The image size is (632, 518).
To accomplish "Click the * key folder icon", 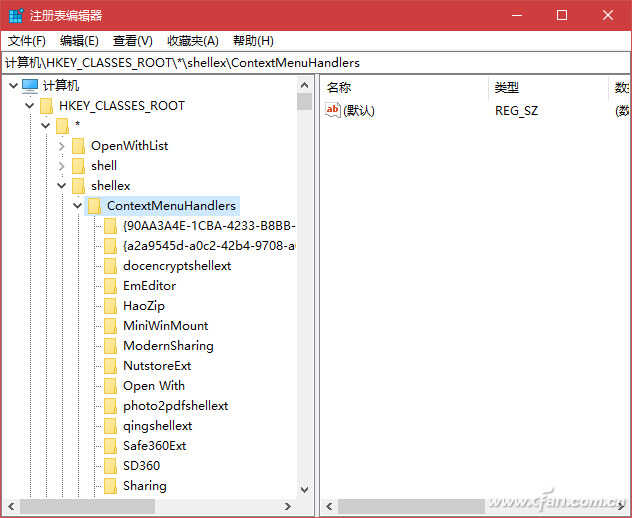I will 62,125.
